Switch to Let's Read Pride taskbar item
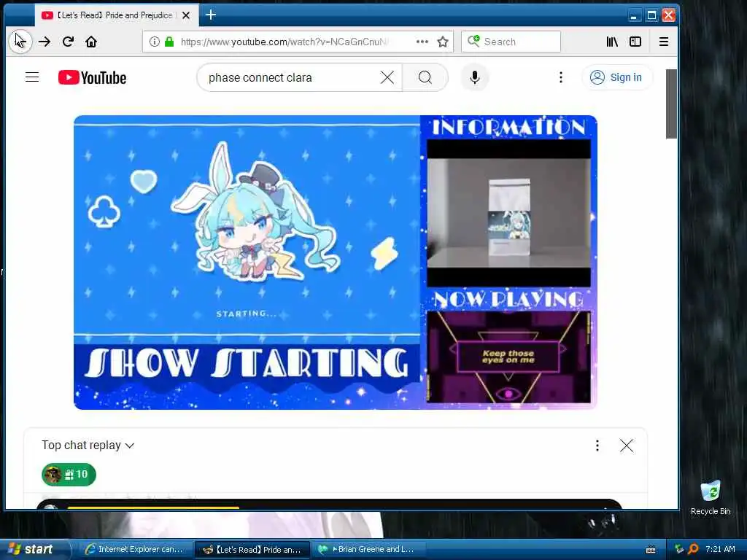 pos(252,549)
